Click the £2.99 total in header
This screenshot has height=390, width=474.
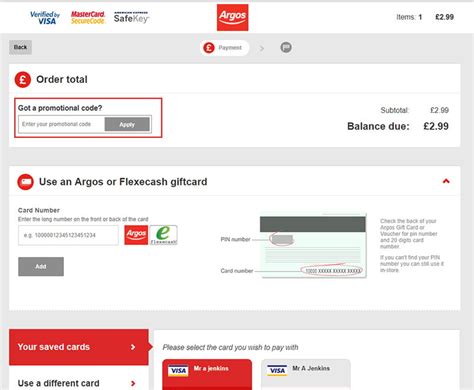click(x=444, y=17)
